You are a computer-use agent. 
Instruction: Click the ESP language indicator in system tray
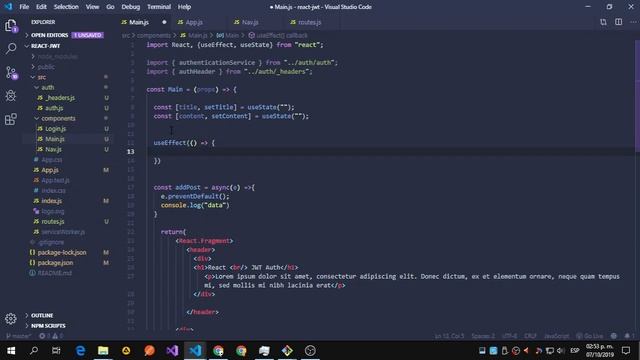(x=575, y=351)
